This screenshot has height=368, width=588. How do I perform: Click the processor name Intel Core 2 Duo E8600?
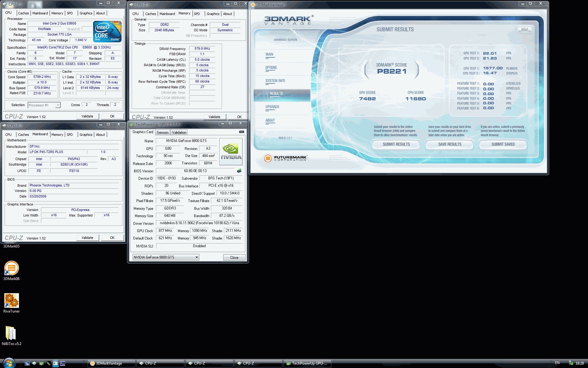[x=59, y=24]
